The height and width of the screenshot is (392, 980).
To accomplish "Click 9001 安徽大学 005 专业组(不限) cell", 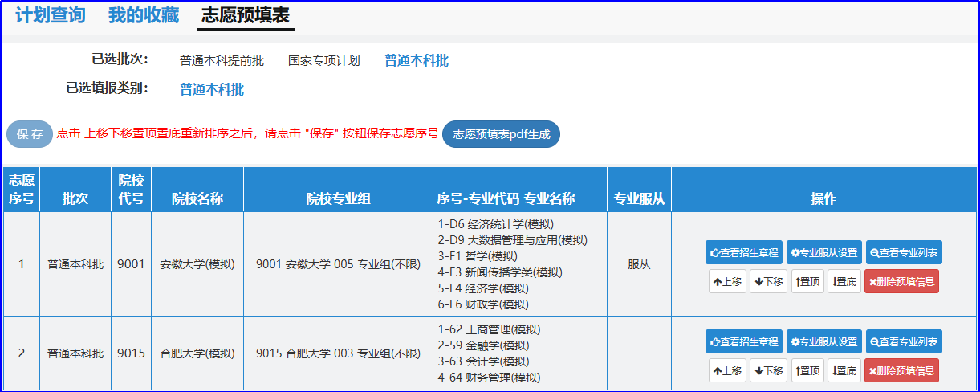I will (339, 264).
